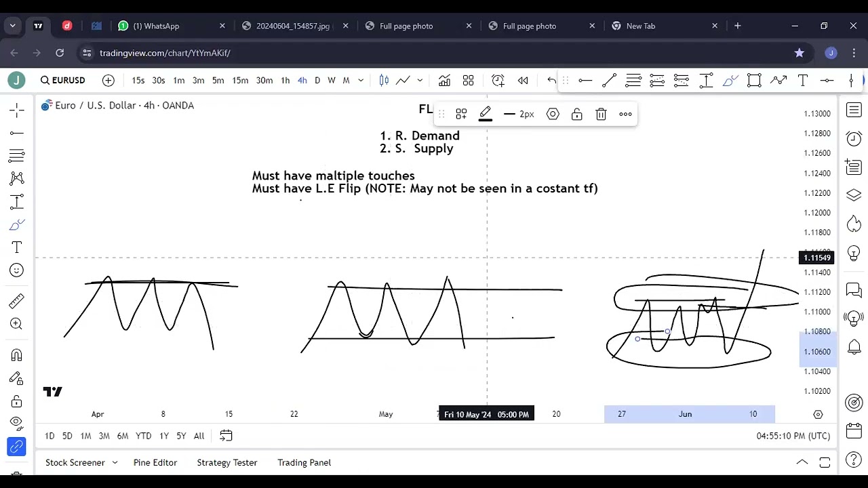Screen dimensions: 868x488
Task: Click the add symbol plus button
Action: point(108,80)
